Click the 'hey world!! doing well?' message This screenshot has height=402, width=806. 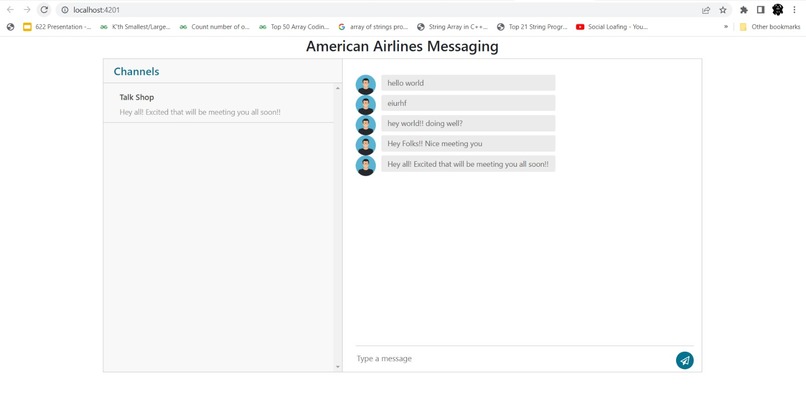pyautogui.click(x=468, y=123)
